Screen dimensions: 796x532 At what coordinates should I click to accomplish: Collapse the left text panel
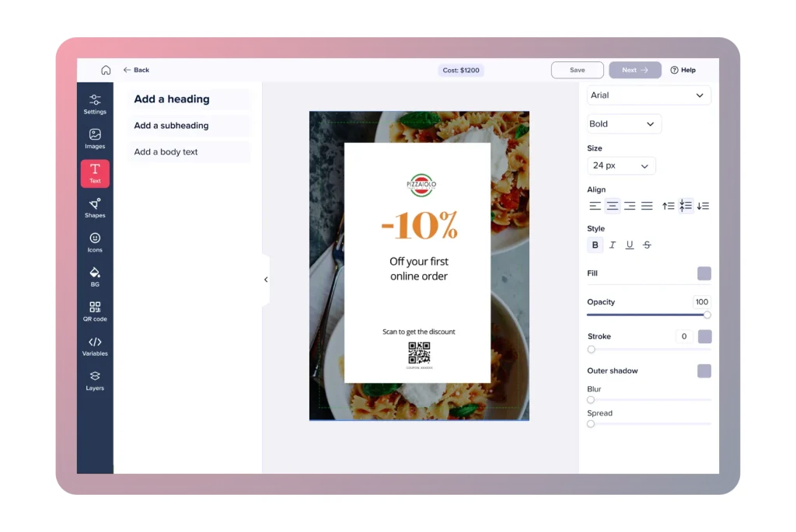pyautogui.click(x=266, y=280)
